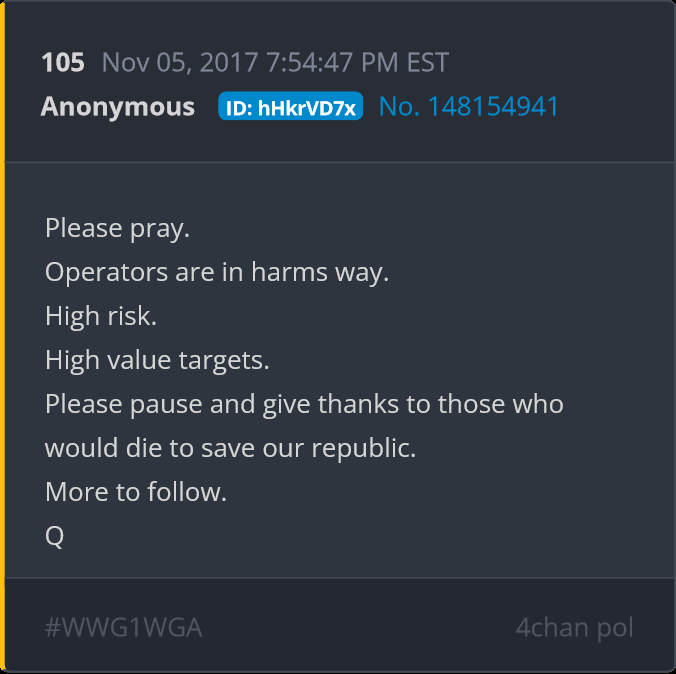Click the 'Please pray.' line
Viewport: 676px width, 674px height.
[x=117, y=229]
